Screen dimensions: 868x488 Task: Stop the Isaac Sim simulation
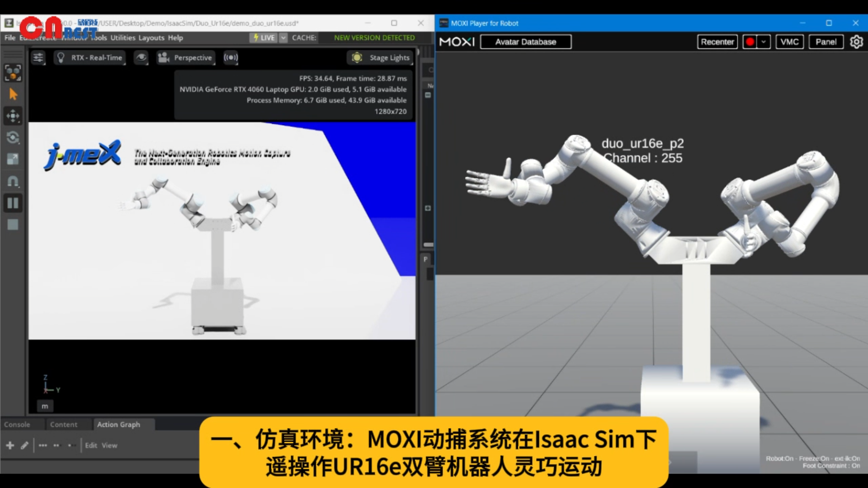coord(13,225)
